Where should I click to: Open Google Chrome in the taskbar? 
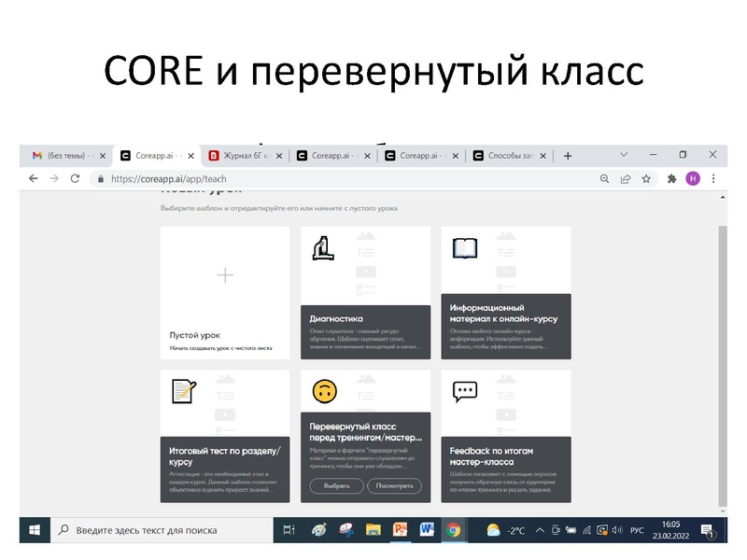click(452, 529)
